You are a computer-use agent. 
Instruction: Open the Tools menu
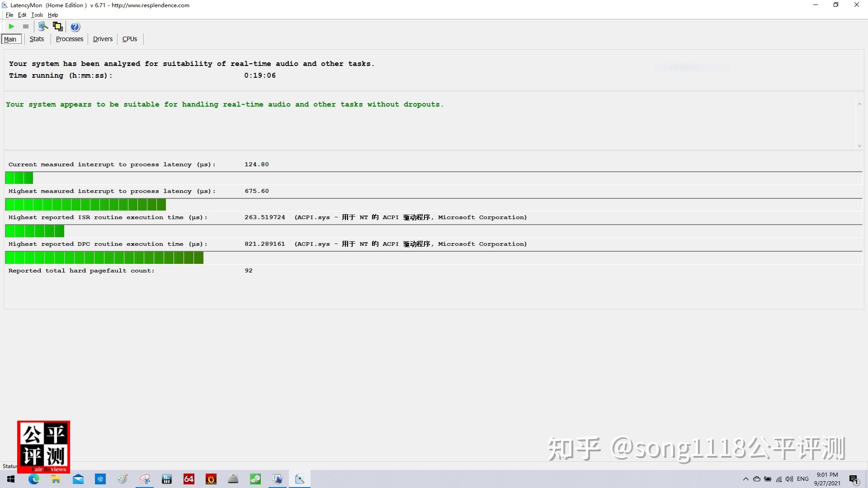click(x=37, y=14)
